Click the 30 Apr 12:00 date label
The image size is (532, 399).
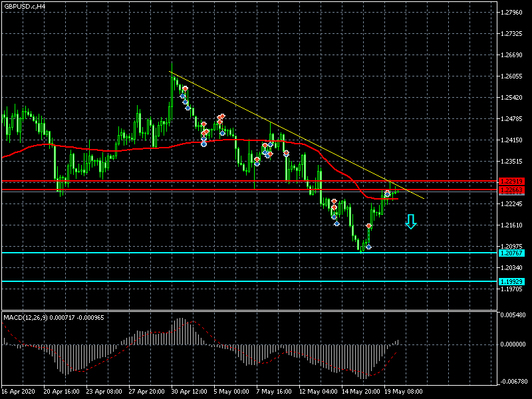coord(189,391)
